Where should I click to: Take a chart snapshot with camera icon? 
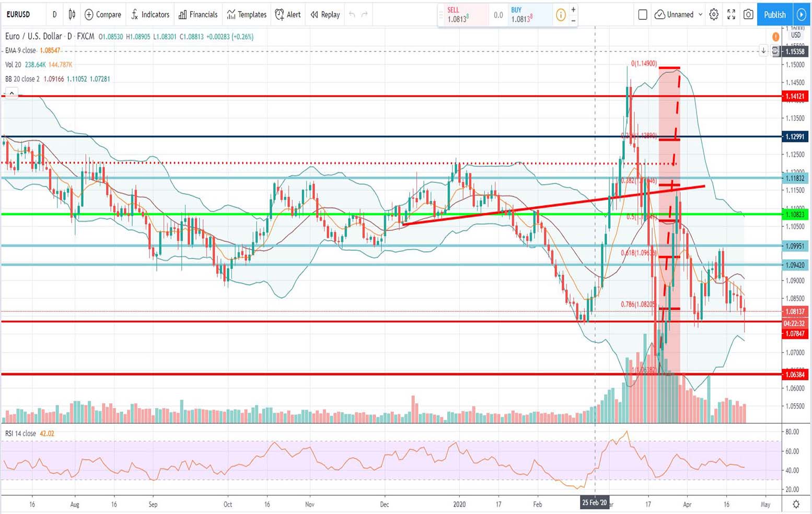coord(748,15)
